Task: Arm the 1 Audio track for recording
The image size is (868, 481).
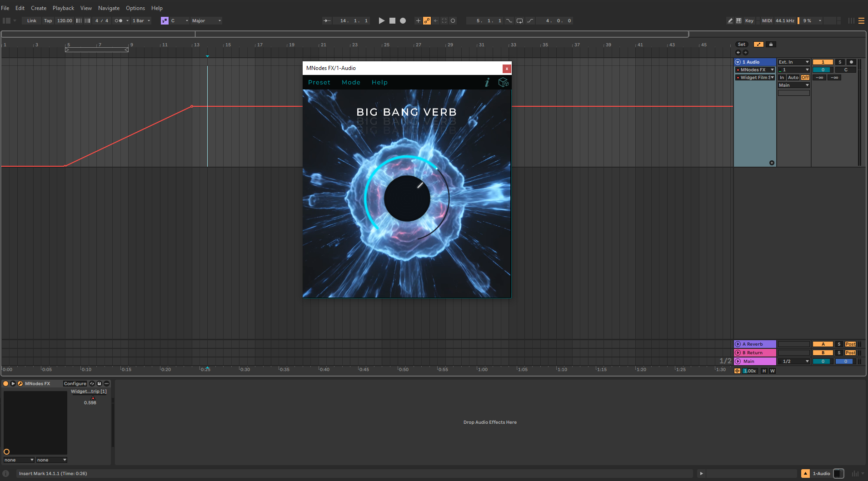Action: click(x=851, y=62)
